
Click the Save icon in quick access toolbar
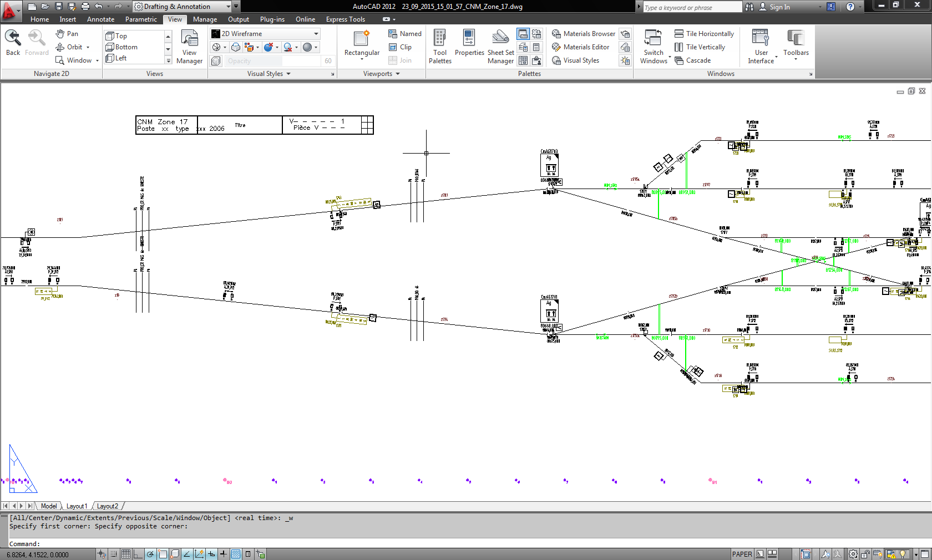pos(58,7)
